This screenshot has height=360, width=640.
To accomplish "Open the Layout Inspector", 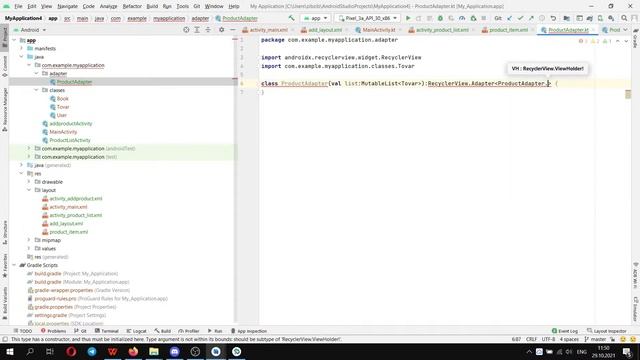I will (x=607, y=331).
